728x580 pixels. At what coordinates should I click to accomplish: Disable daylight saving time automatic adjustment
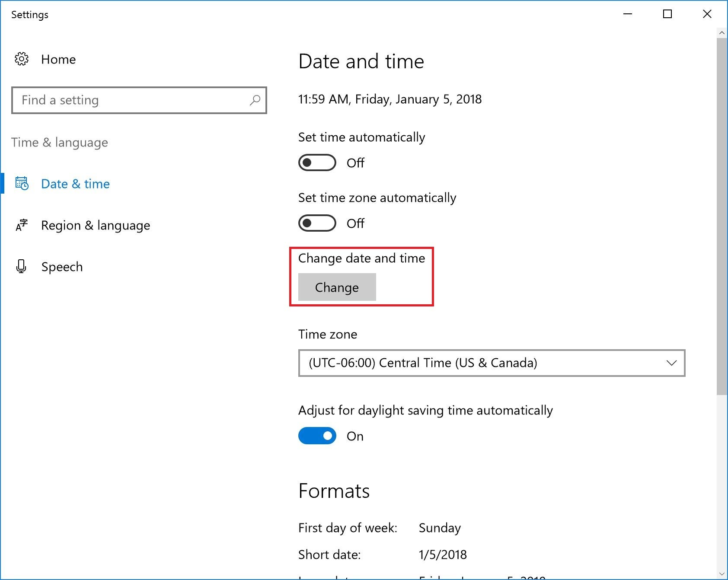(x=317, y=436)
